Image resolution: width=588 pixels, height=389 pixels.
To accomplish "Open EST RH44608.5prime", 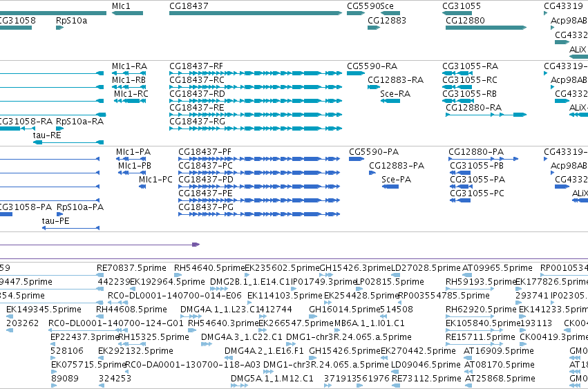I will pos(131,310).
